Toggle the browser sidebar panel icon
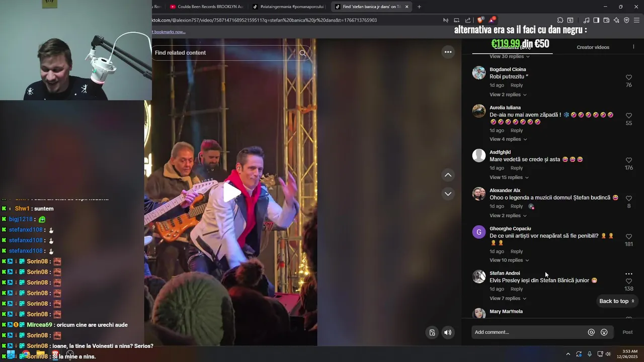This screenshot has height=362, width=644. click(596, 20)
